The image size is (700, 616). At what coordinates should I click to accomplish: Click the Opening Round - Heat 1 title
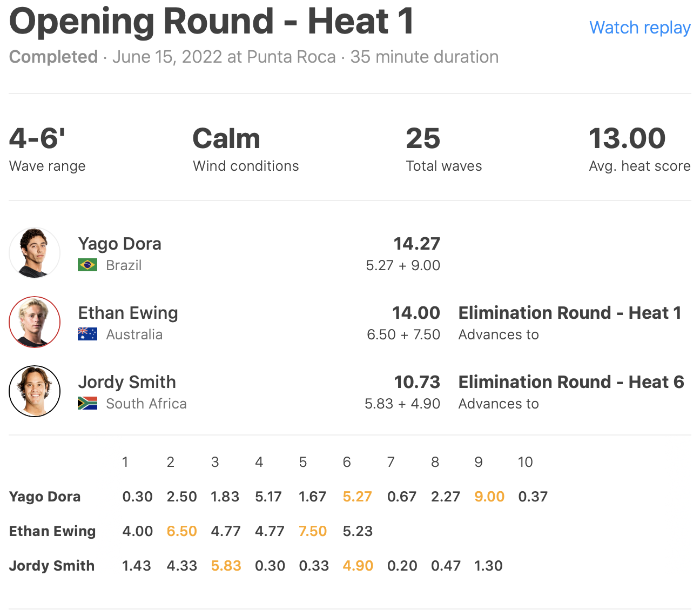(x=211, y=22)
